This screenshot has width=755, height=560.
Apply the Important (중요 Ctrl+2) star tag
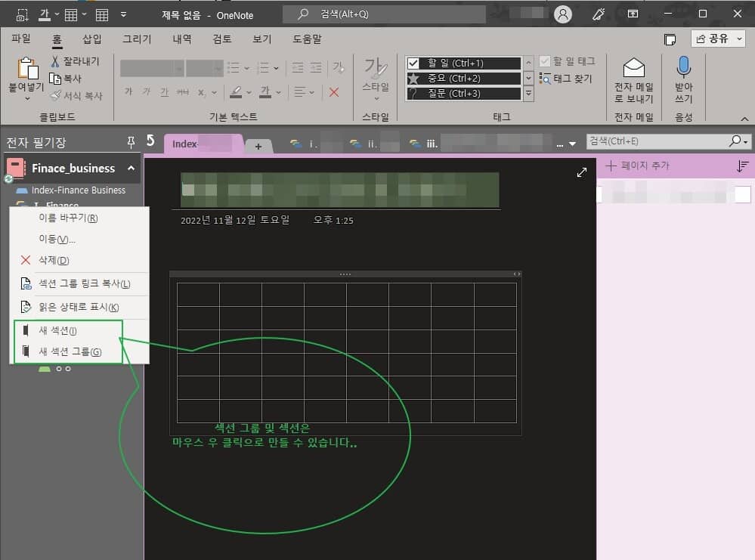pos(464,78)
